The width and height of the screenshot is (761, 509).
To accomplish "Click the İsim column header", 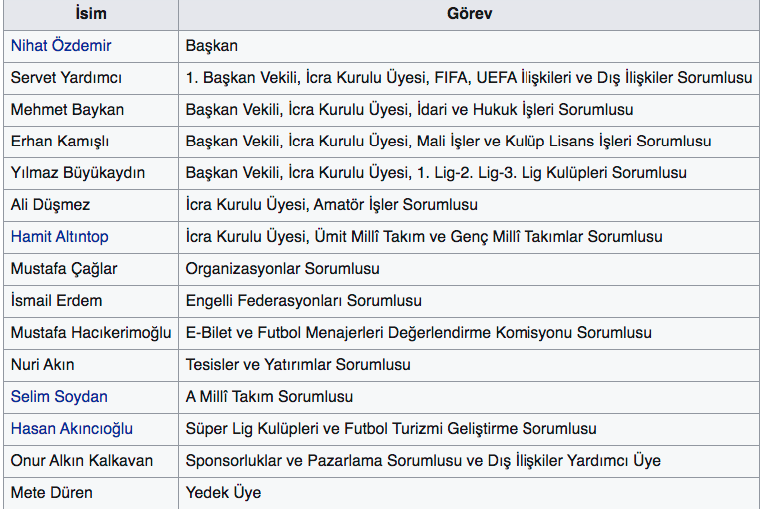I will [x=91, y=15].
